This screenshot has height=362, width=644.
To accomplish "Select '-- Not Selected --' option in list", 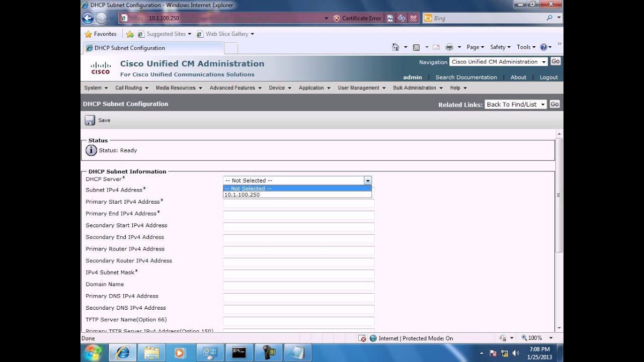I will [297, 189].
